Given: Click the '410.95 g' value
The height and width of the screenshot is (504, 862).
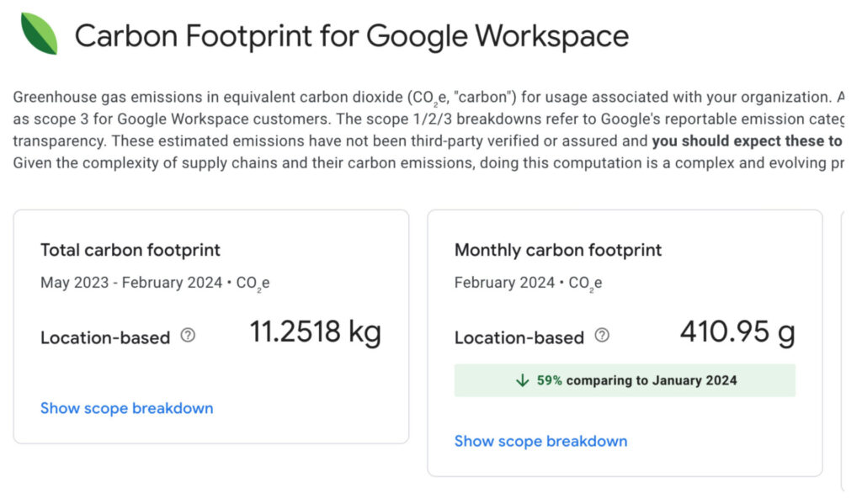Looking at the screenshot, I should tap(737, 332).
